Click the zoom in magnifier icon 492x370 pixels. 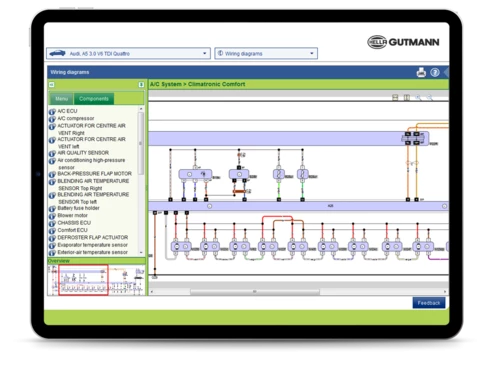(x=418, y=97)
